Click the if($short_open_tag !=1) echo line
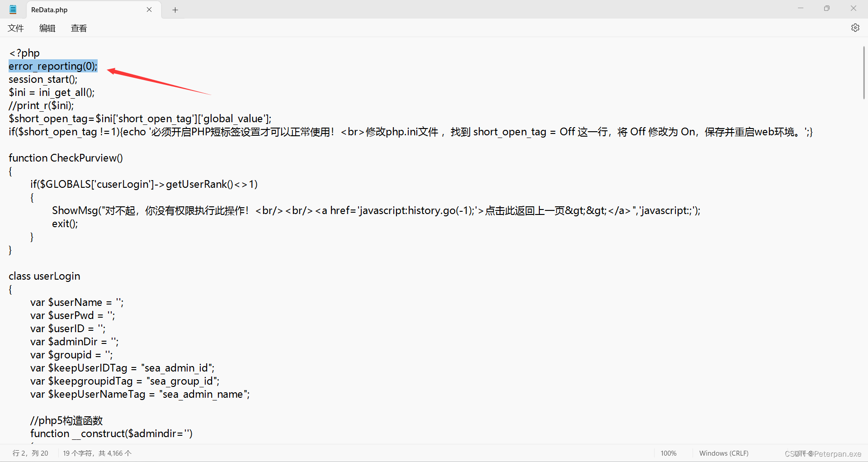 (410, 132)
